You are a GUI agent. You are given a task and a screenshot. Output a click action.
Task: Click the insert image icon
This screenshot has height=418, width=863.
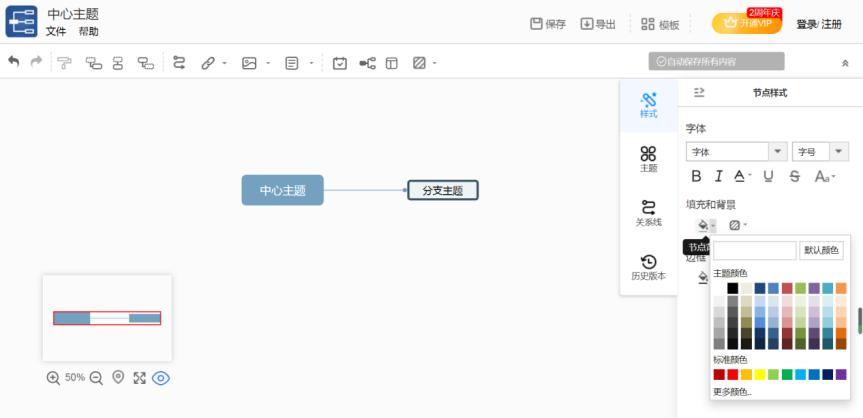(249, 63)
